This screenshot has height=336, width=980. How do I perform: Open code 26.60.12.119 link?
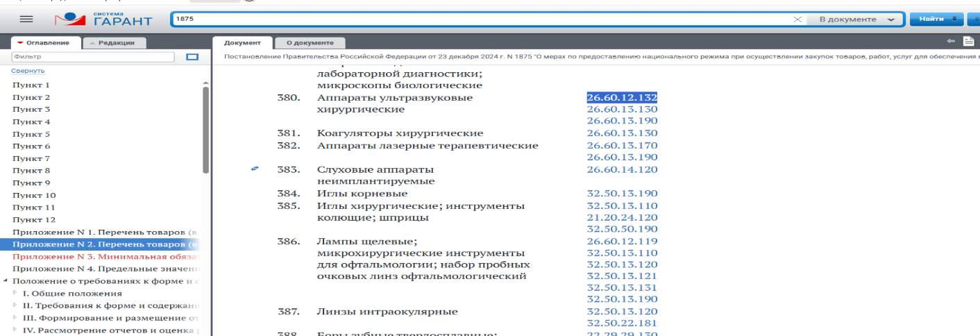(x=622, y=242)
